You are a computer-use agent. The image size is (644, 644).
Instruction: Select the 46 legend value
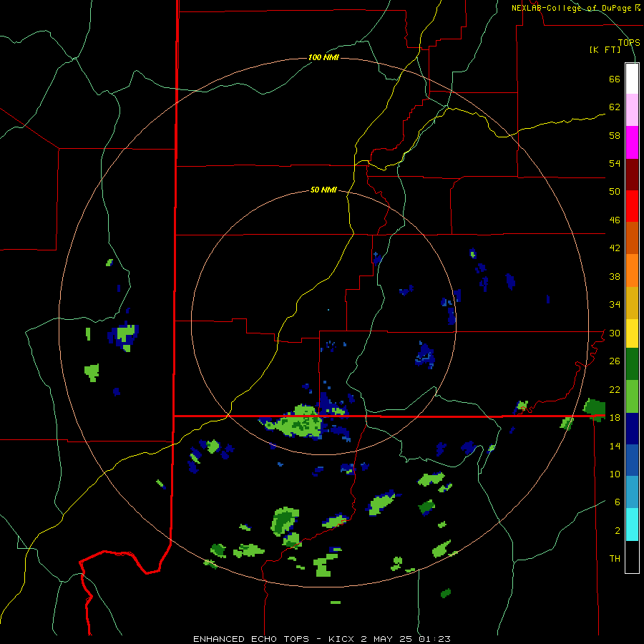pos(615,220)
